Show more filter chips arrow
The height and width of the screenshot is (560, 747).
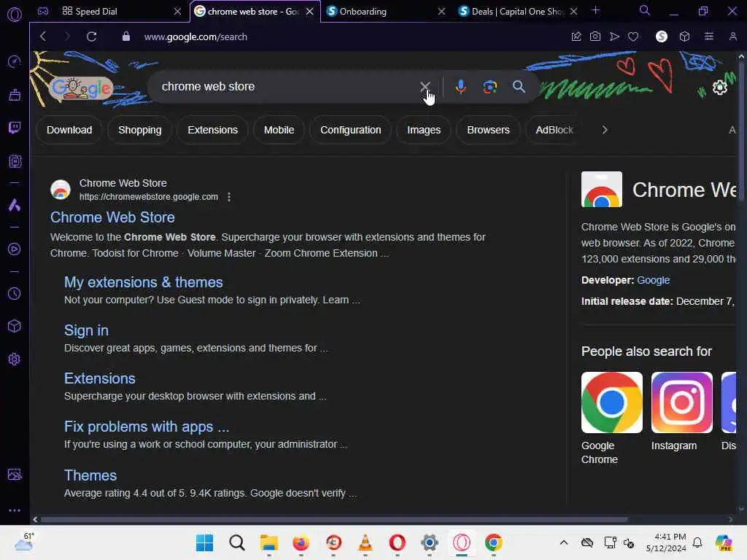605,130
